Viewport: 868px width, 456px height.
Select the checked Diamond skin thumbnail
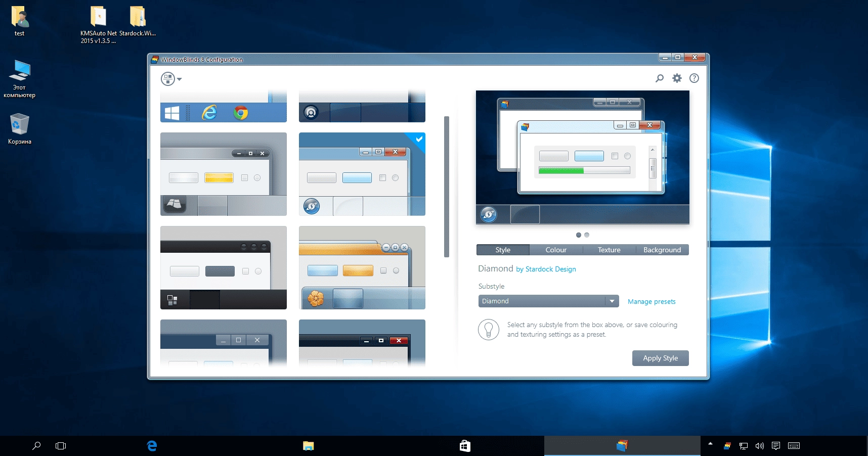pyautogui.click(x=362, y=174)
